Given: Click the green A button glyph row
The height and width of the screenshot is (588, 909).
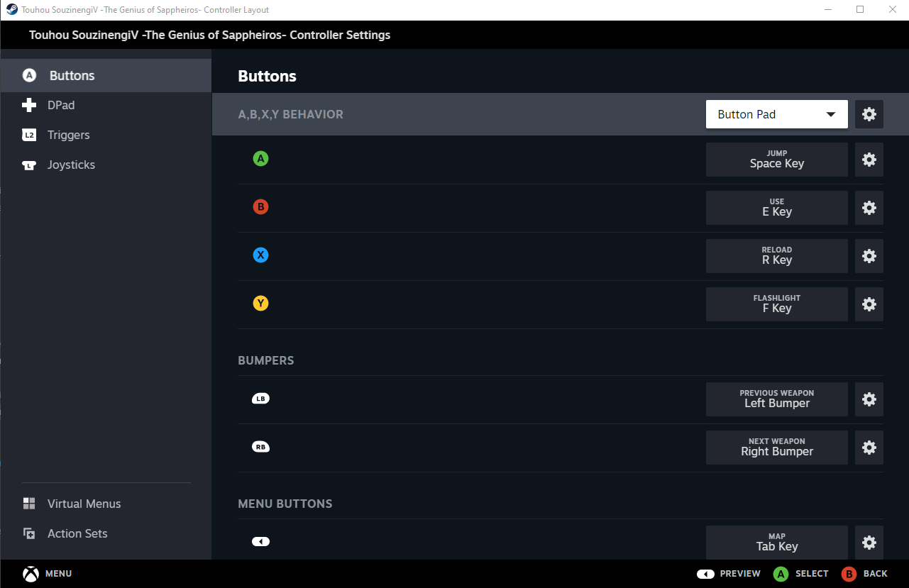Looking at the screenshot, I should (x=260, y=159).
